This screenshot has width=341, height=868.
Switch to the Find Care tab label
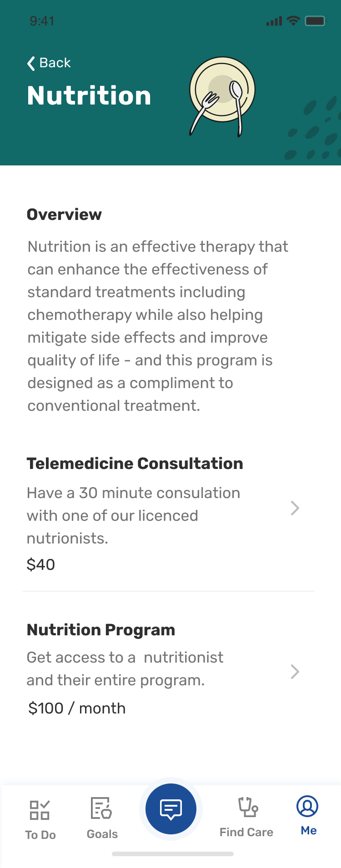click(246, 832)
